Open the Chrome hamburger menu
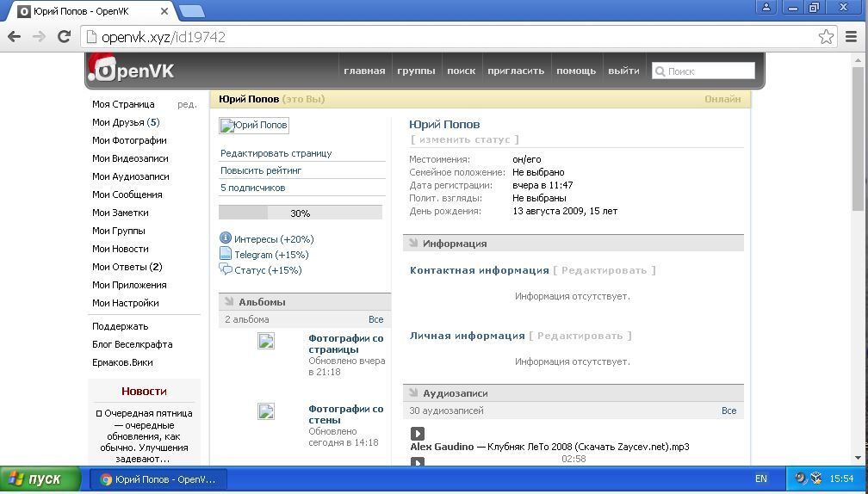Image resolution: width=868 pixels, height=494 pixels. (852, 37)
